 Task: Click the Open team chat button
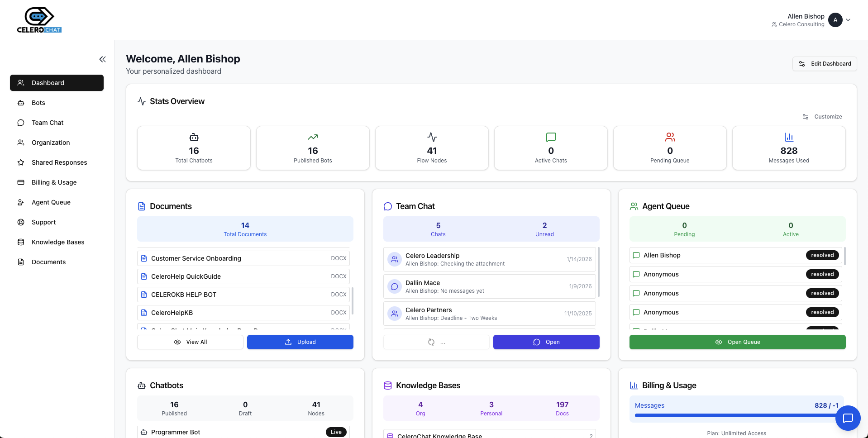coord(546,342)
